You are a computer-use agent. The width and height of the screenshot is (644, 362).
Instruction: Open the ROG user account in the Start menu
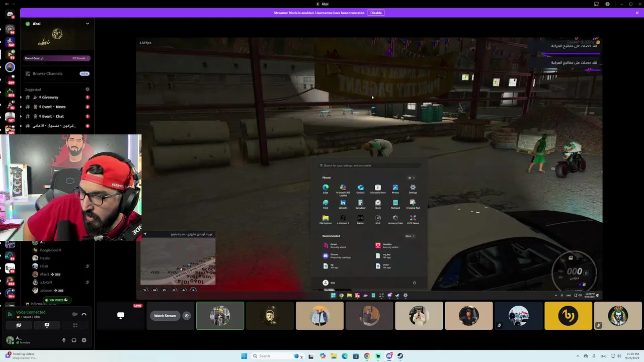[x=329, y=283]
